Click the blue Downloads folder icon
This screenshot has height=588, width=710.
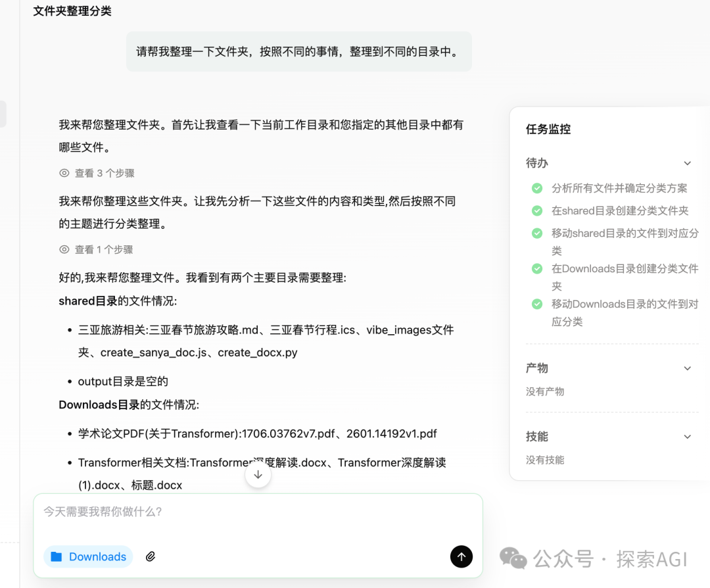(x=57, y=556)
